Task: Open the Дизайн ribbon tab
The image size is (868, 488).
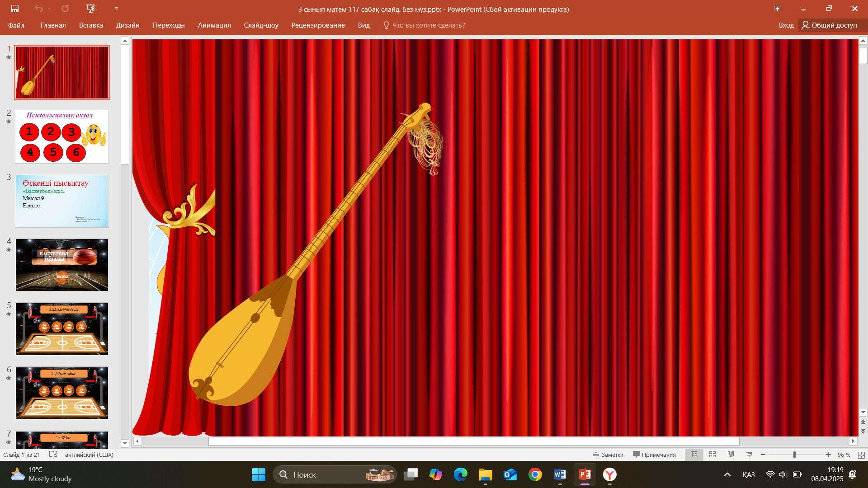Action: 127,25
